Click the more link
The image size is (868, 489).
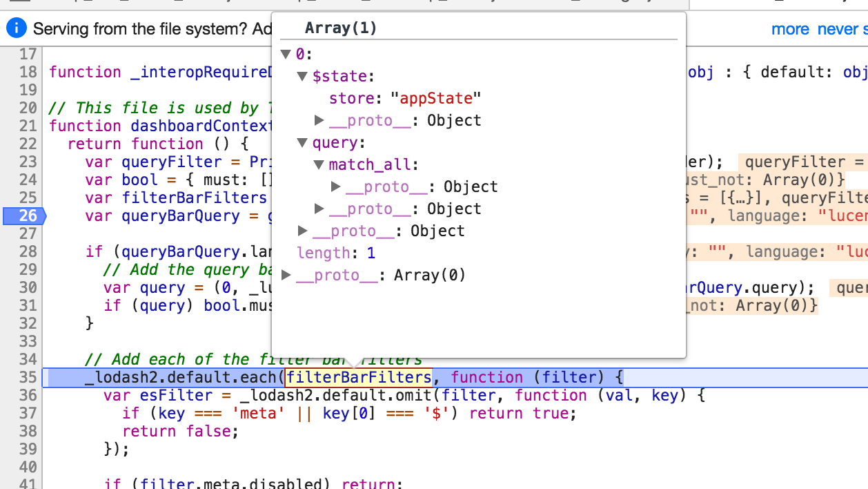point(790,29)
